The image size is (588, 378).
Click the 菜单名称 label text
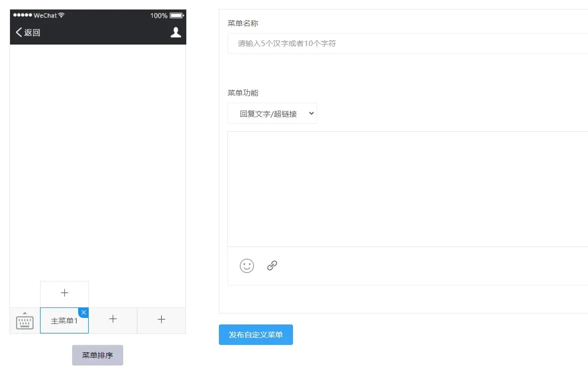(x=243, y=24)
